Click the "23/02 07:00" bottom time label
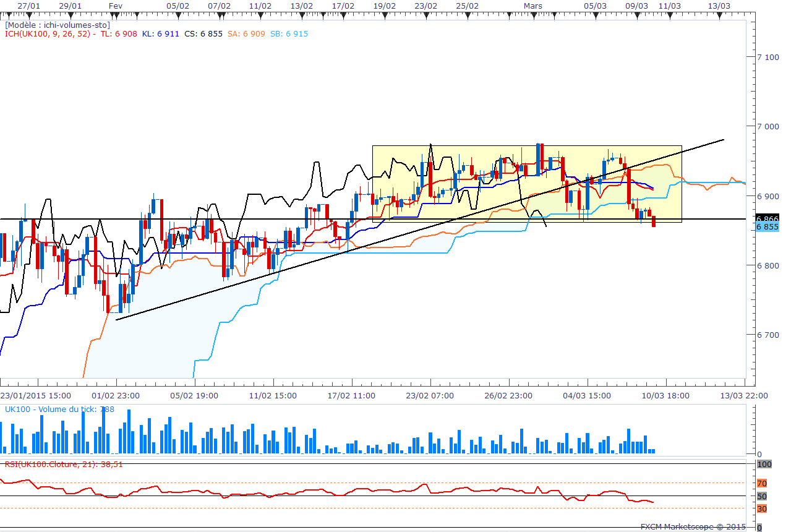 point(430,395)
